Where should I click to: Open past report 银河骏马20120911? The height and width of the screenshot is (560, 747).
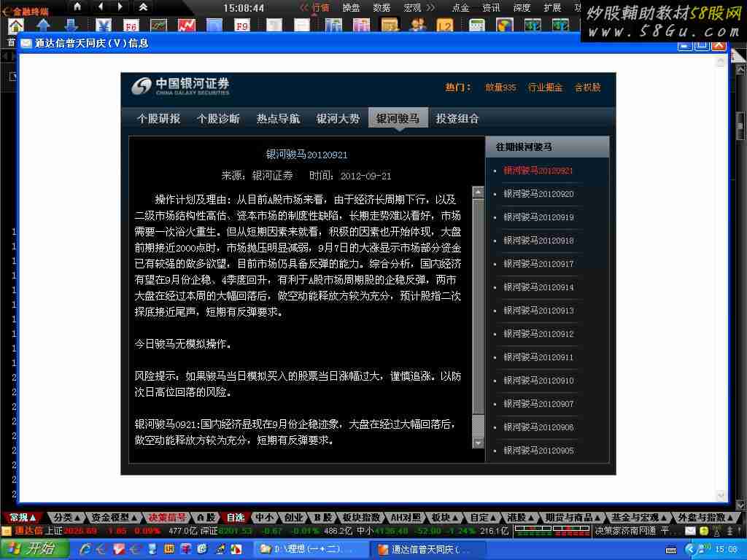(x=538, y=357)
